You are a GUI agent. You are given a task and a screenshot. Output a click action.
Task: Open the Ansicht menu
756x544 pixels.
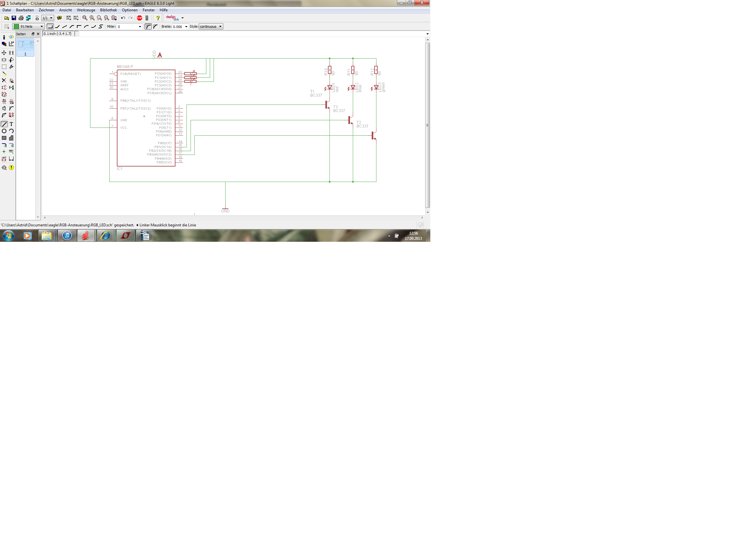(65, 10)
